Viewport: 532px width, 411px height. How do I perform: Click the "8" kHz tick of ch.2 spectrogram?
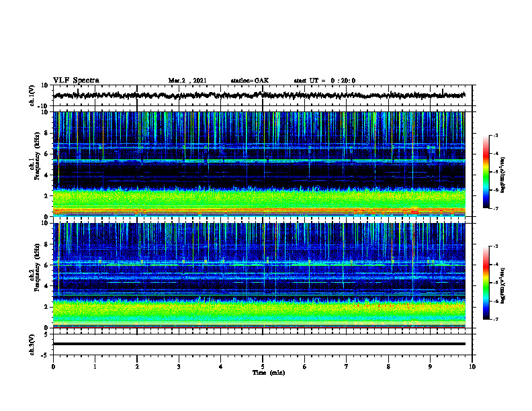47,244
